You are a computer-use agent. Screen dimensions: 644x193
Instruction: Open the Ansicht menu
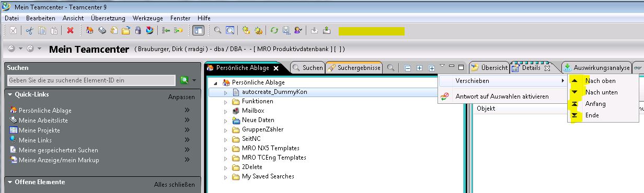[x=73, y=18]
